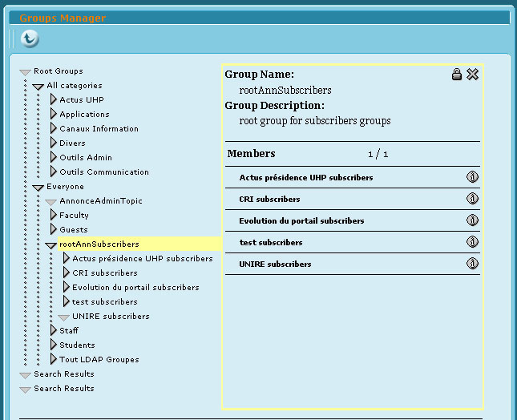The image size is (517, 420).
Task: Collapse the All categories node
Action: pos(38,87)
